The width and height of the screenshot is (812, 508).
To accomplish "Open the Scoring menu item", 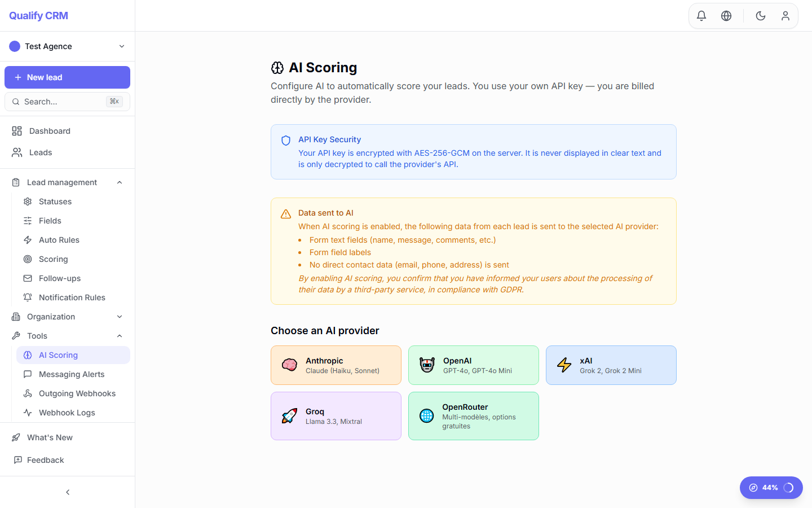I will (73, 259).
